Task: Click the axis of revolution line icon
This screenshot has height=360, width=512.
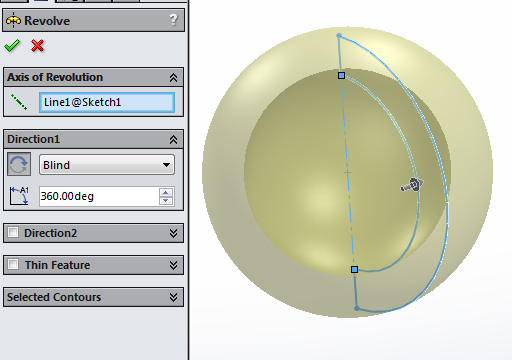Action: (19, 102)
